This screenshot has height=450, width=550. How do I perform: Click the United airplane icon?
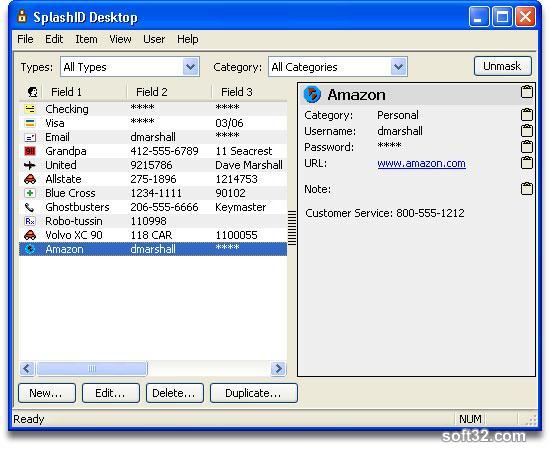(x=30, y=165)
